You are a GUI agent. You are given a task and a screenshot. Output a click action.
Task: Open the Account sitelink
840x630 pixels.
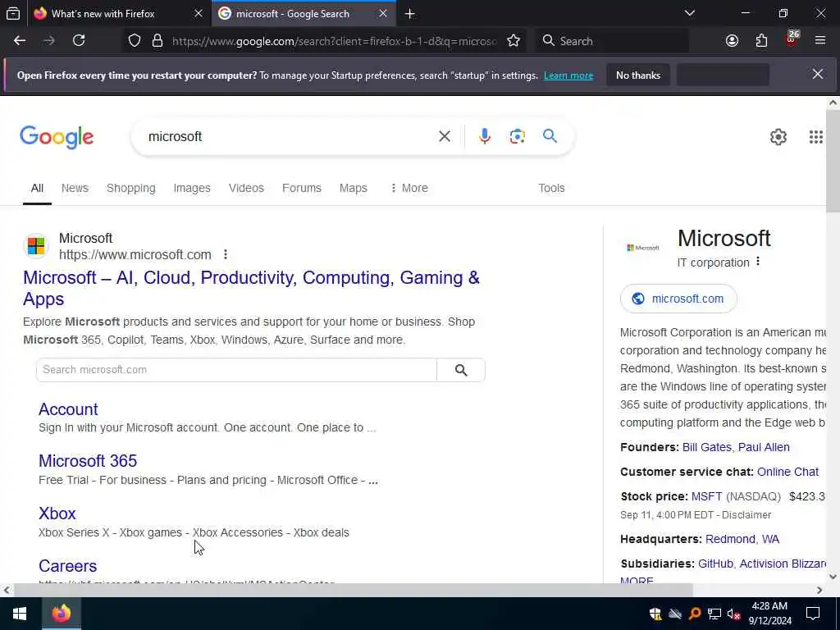coord(68,409)
